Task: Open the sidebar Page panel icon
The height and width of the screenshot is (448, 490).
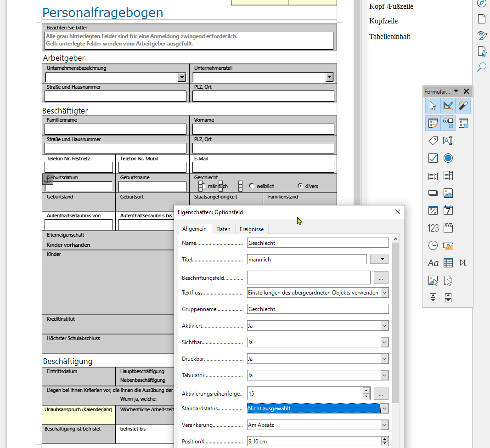Action: [x=482, y=18]
